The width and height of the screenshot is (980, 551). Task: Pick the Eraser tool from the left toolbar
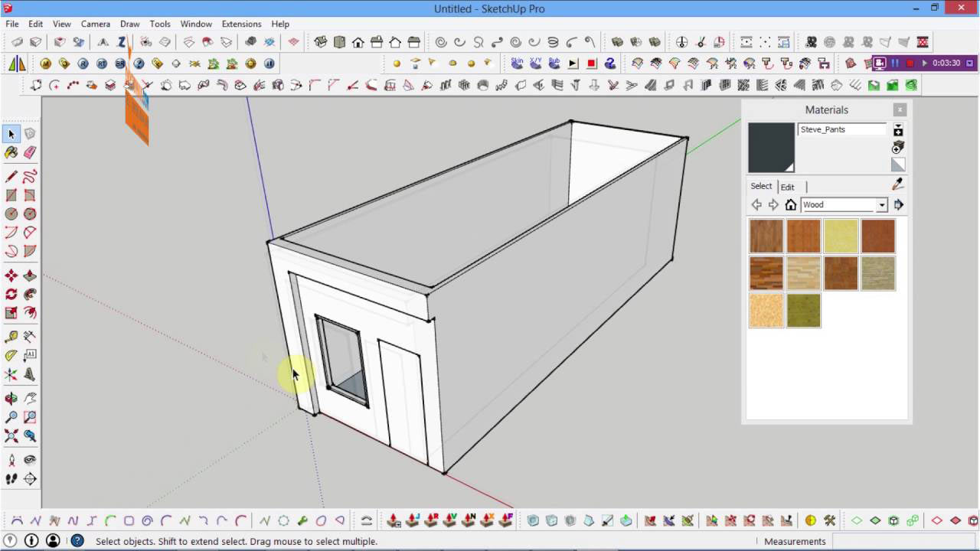coord(29,153)
